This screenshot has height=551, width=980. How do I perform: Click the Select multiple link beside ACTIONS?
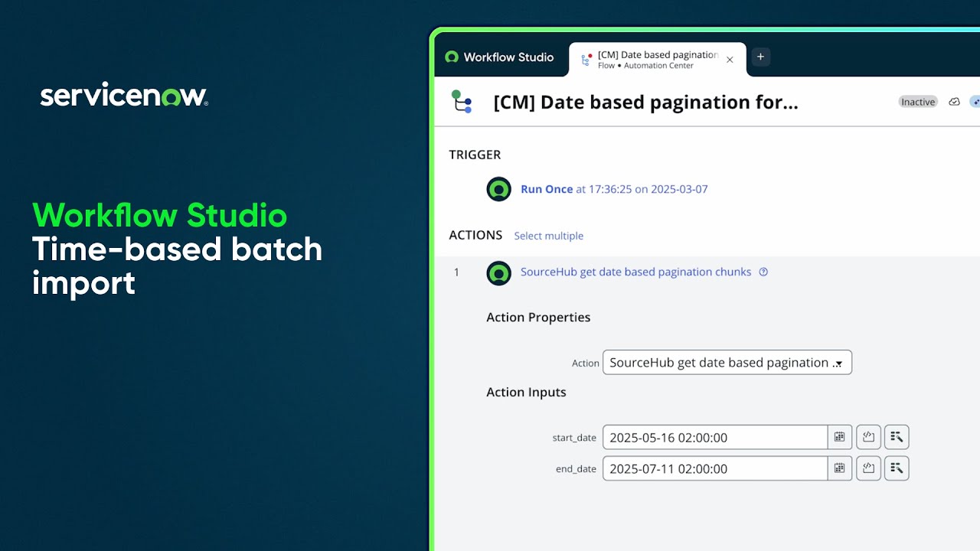point(548,236)
